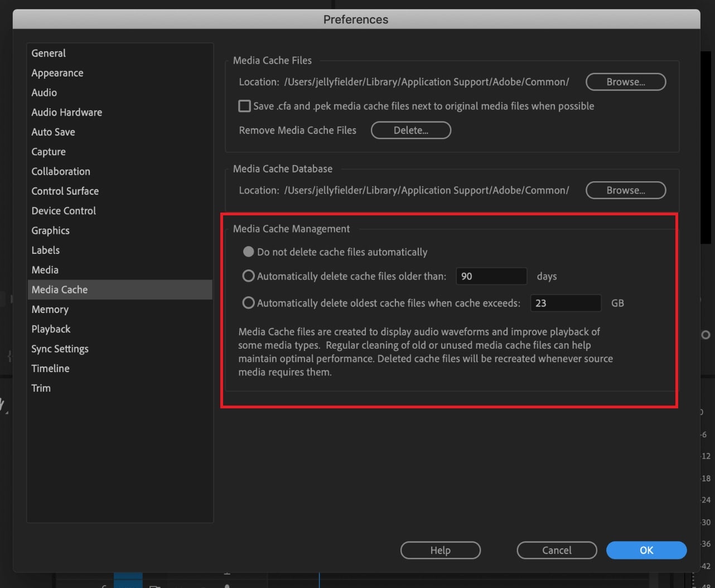Select the Device Control category
Screen dimensions: 715x588
[x=119, y=211]
